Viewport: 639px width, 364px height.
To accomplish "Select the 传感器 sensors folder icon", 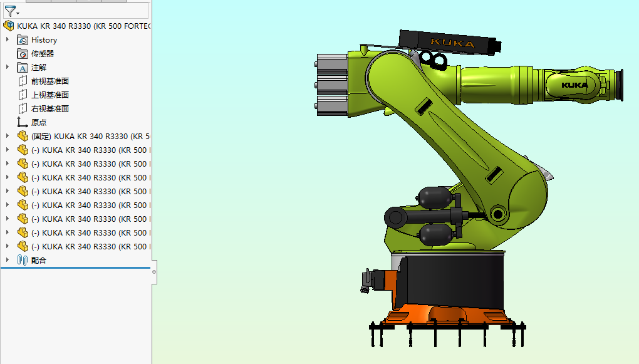I will 23,53.
